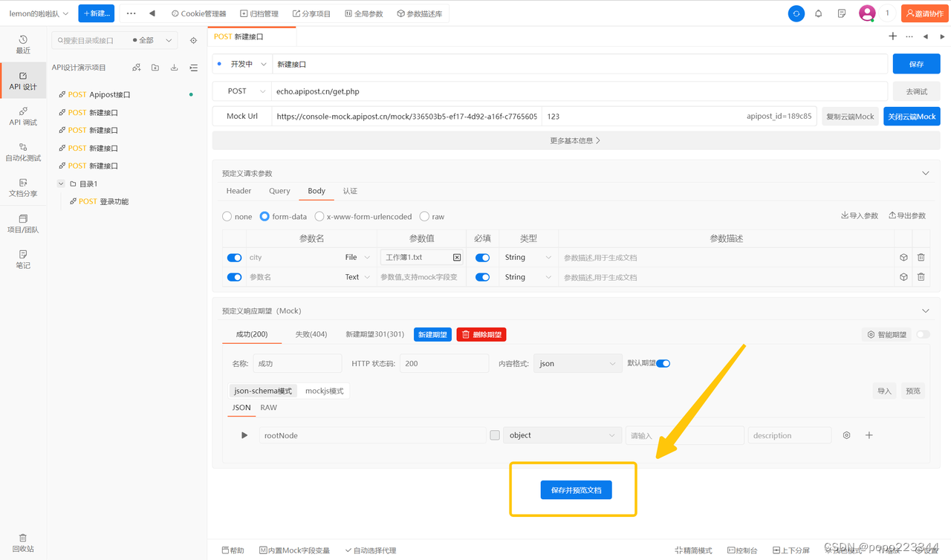Select the raw body type
The height and width of the screenshot is (560, 951).
[424, 217]
